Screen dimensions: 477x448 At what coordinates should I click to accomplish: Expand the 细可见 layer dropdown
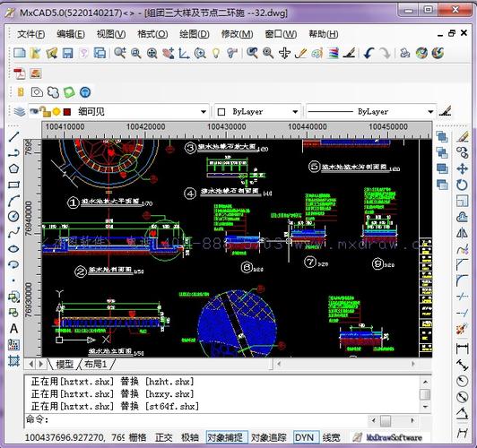[204, 112]
